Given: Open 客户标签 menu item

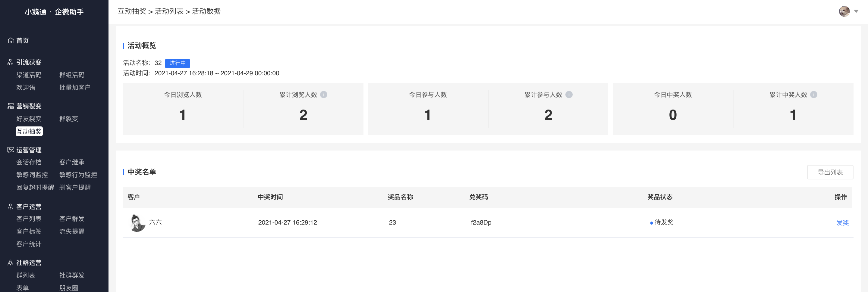Looking at the screenshot, I should (29, 231).
